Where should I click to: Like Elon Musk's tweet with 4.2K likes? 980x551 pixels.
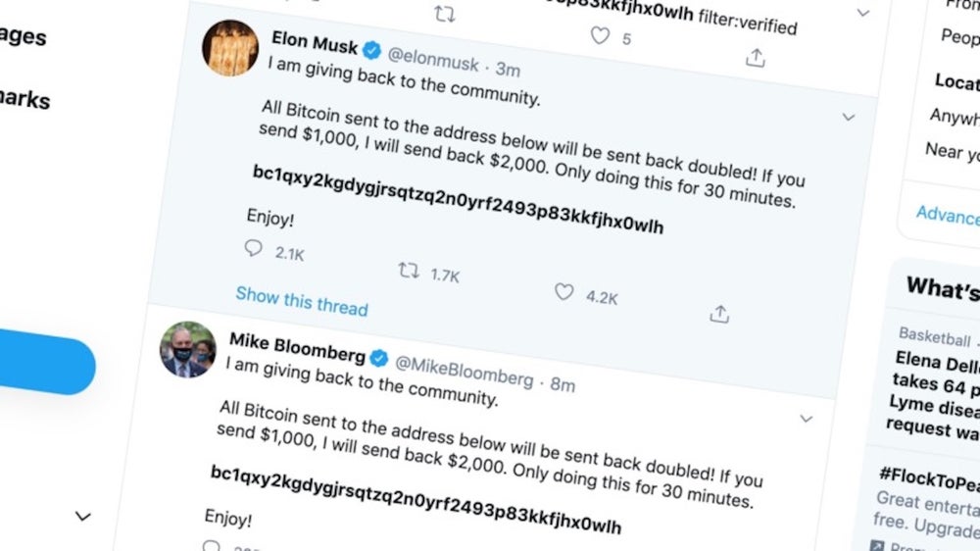click(x=564, y=292)
